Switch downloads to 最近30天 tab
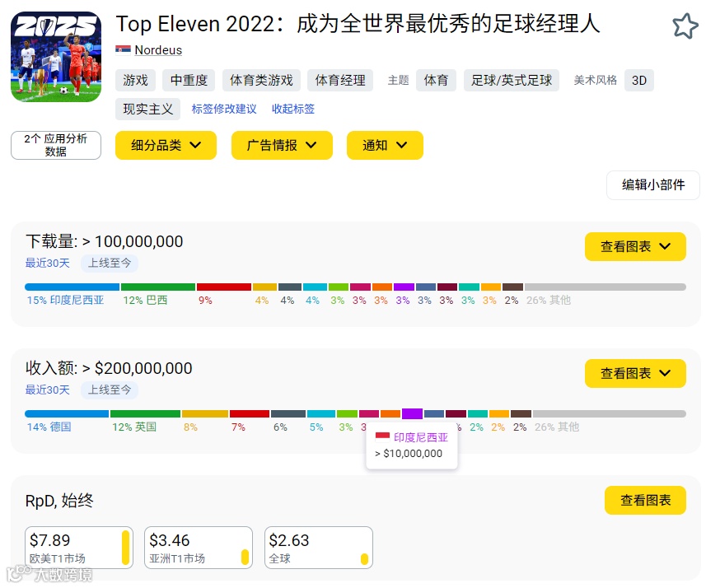706x588 pixels. 47,263
